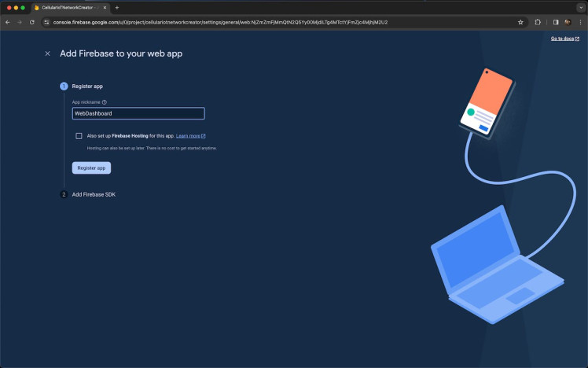Image resolution: width=588 pixels, height=368 pixels.
Task: Click the App nickname help icon
Action: click(105, 102)
